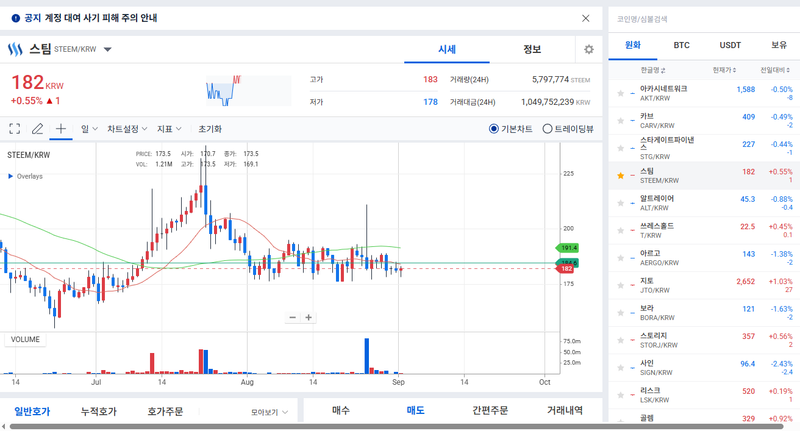This screenshot has width=800, height=431.
Task: Select 트레이딩뷰 radio button
Action: tap(547, 129)
